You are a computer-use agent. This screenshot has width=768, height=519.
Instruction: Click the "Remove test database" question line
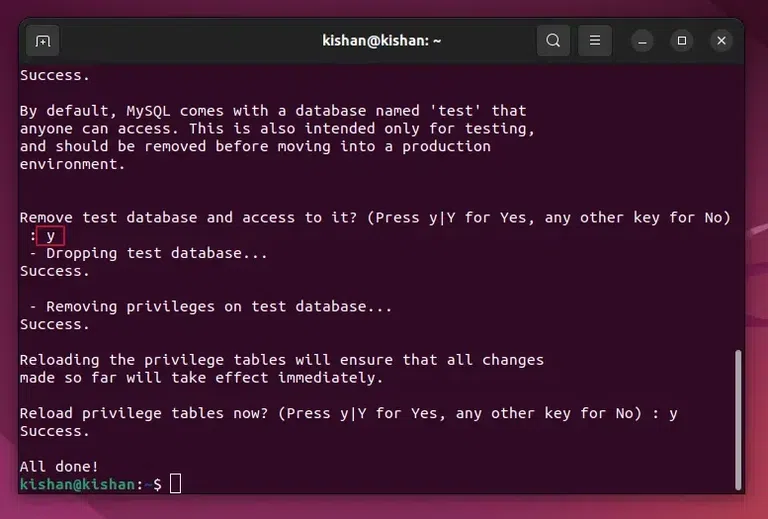375,218
